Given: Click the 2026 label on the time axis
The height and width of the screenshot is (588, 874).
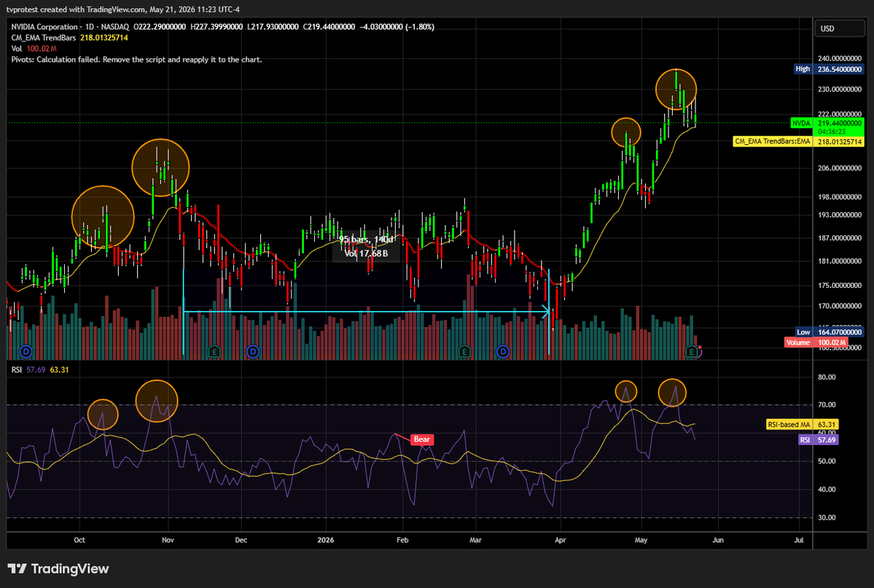Looking at the screenshot, I should pyautogui.click(x=326, y=540).
